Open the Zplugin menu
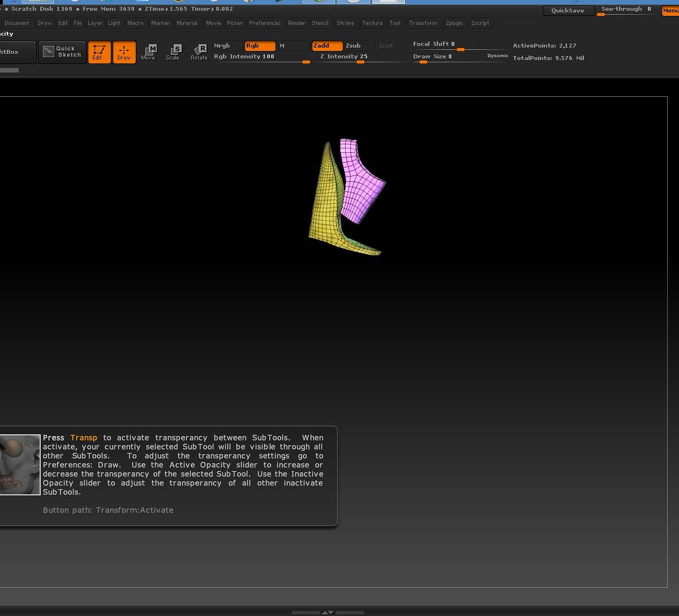This screenshot has height=616, width=679. (454, 23)
